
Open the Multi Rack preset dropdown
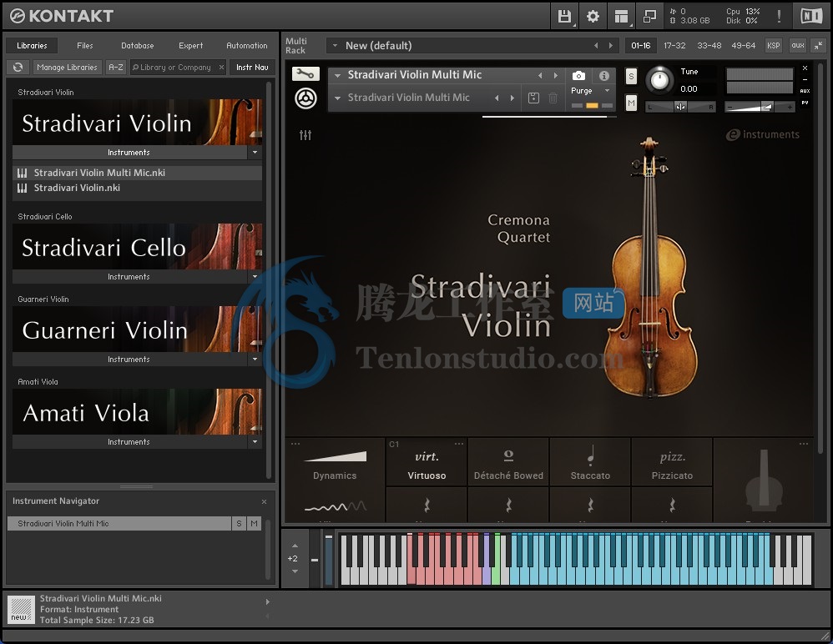pos(335,46)
